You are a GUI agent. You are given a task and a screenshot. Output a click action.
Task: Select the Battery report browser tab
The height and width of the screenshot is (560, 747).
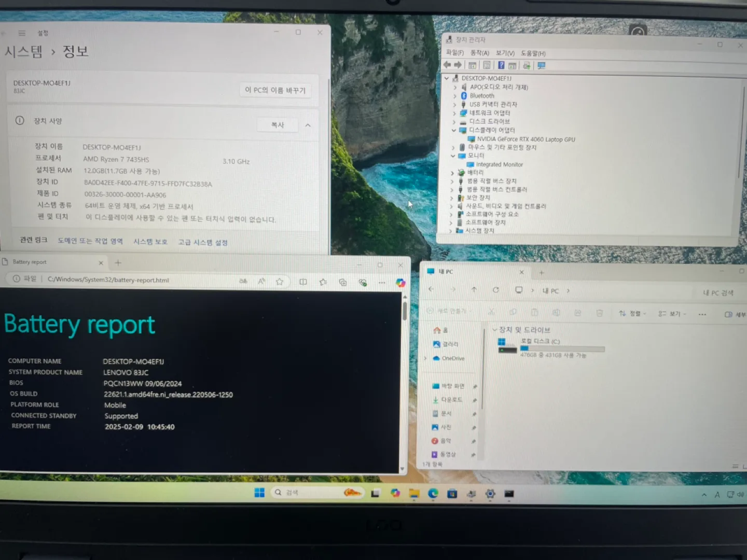(53, 262)
